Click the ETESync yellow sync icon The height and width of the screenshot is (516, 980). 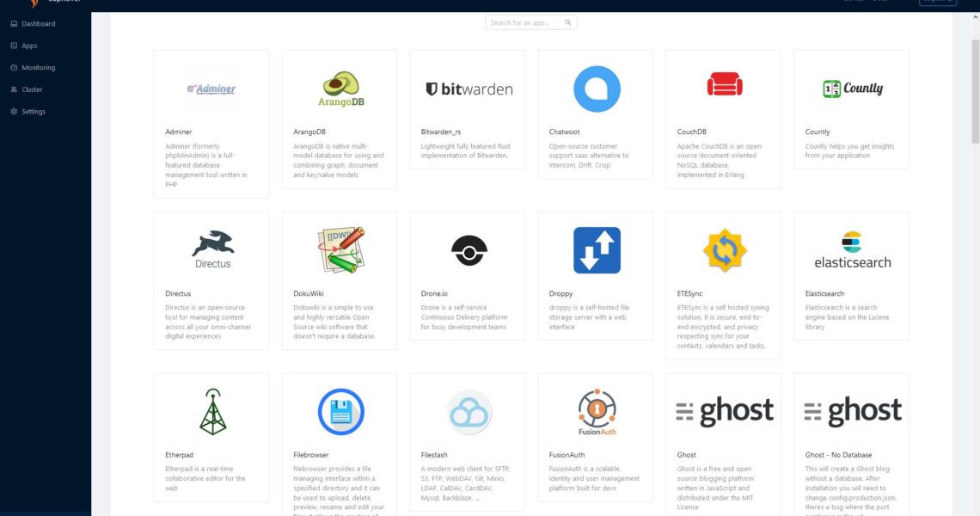(x=725, y=250)
